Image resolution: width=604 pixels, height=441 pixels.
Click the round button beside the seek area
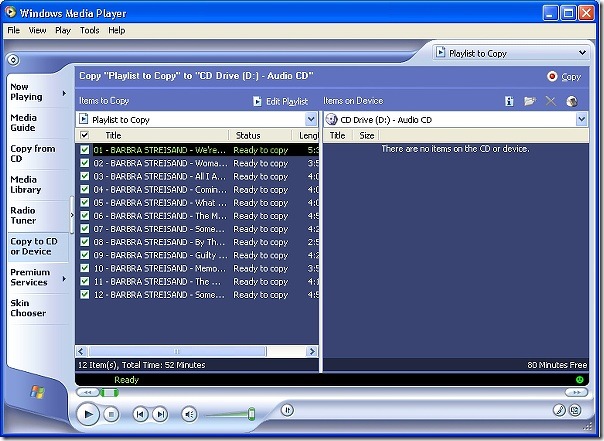(x=287, y=410)
